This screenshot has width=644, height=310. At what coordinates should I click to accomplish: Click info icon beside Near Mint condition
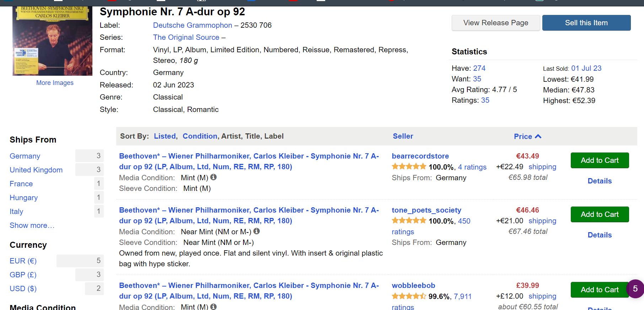pyautogui.click(x=257, y=231)
